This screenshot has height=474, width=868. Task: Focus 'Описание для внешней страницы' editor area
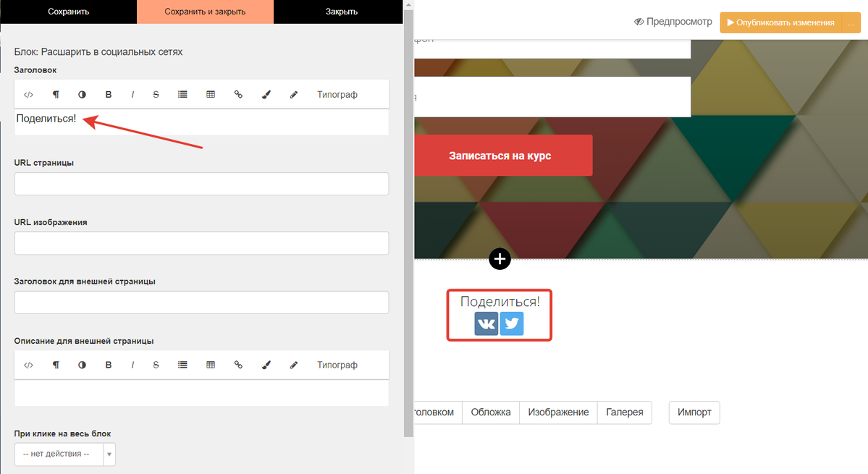click(201, 393)
